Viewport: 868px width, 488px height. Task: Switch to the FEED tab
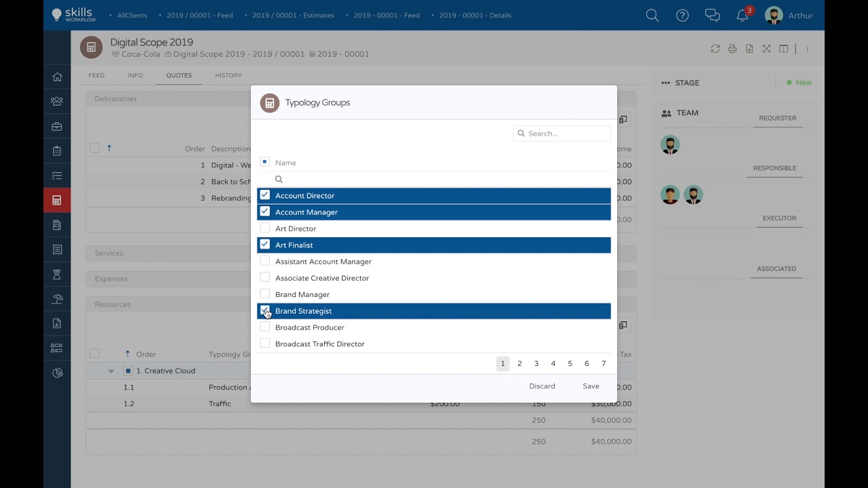(x=96, y=75)
